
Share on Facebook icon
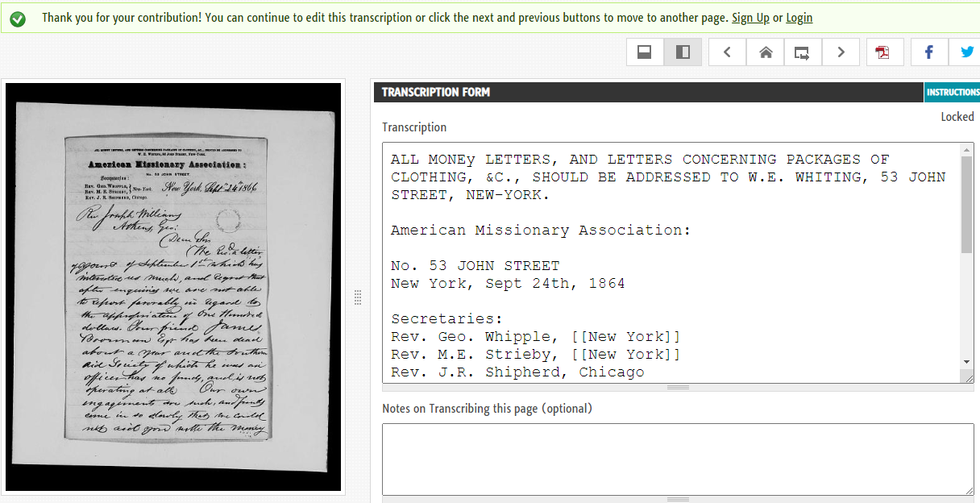(x=929, y=52)
